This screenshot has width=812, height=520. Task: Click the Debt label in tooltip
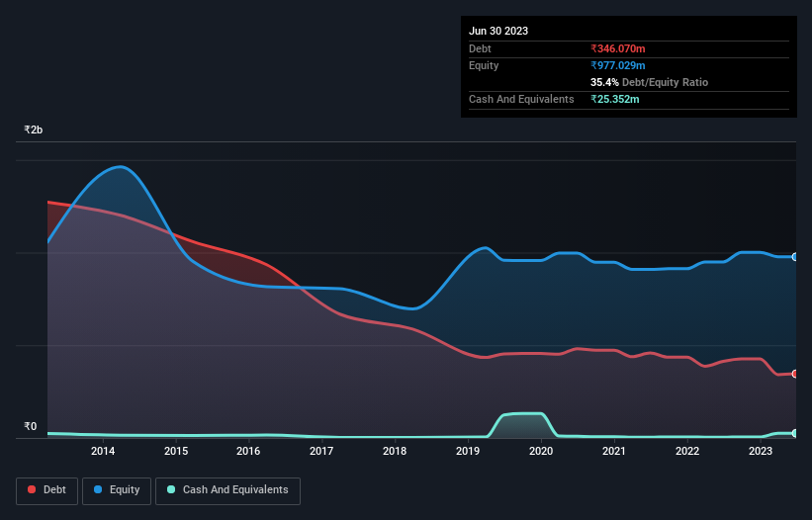(x=480, y=48)
